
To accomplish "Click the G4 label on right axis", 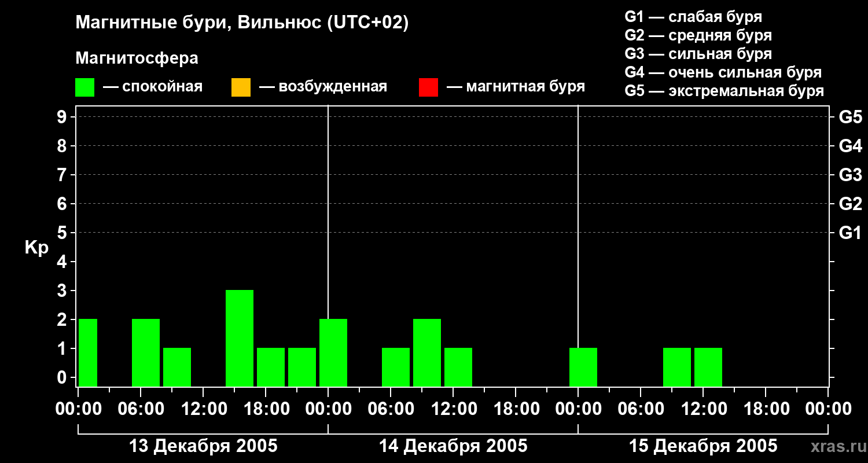I will pyautogui.click(x=851, y=146).
